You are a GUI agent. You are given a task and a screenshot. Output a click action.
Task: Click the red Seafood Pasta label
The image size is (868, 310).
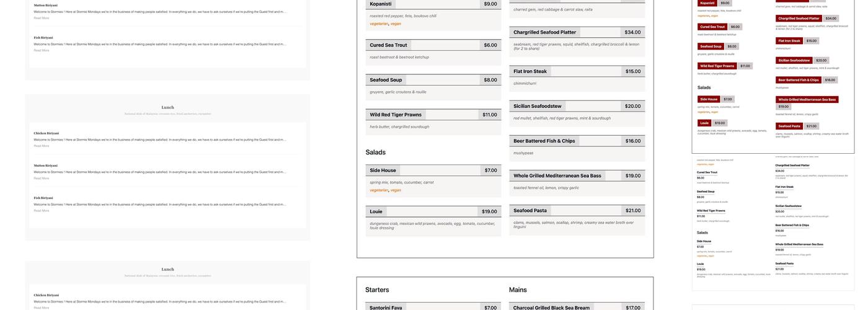[789, 126]
